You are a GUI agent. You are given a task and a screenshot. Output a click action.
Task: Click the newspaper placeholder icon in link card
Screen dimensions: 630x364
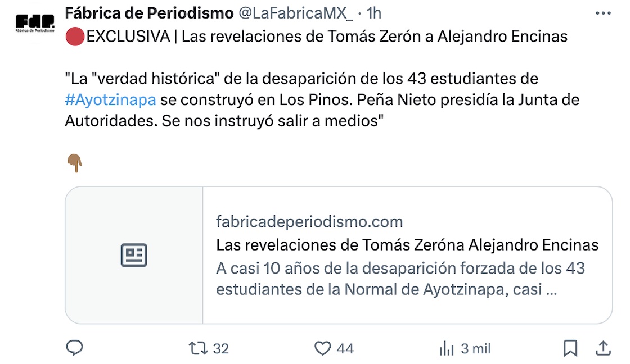coord(134,255)
